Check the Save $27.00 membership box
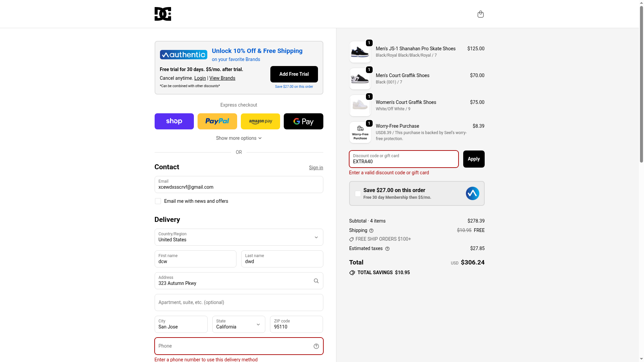The image size is (644, 362). (358, 194)
